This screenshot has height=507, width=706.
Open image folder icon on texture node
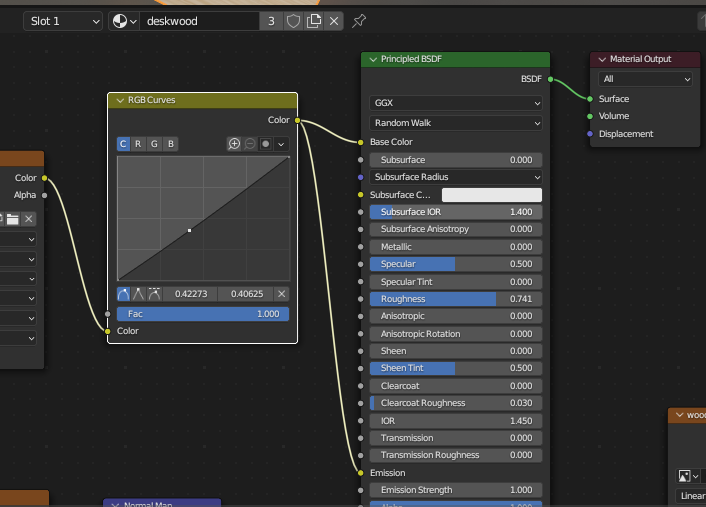[13, 219]
